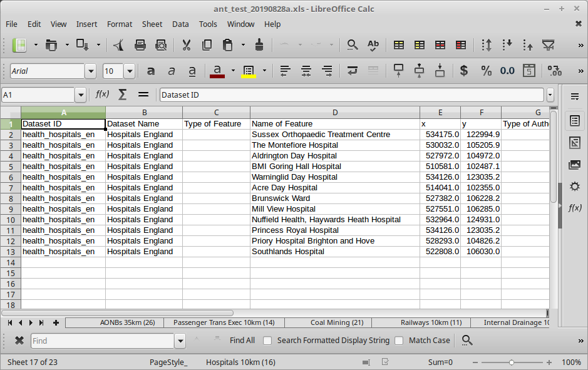
Task: Toggle underline formatting
Action: (192, 71)
